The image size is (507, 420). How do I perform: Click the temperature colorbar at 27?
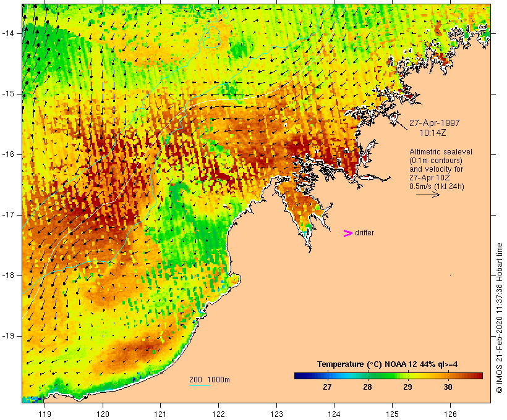327,376
